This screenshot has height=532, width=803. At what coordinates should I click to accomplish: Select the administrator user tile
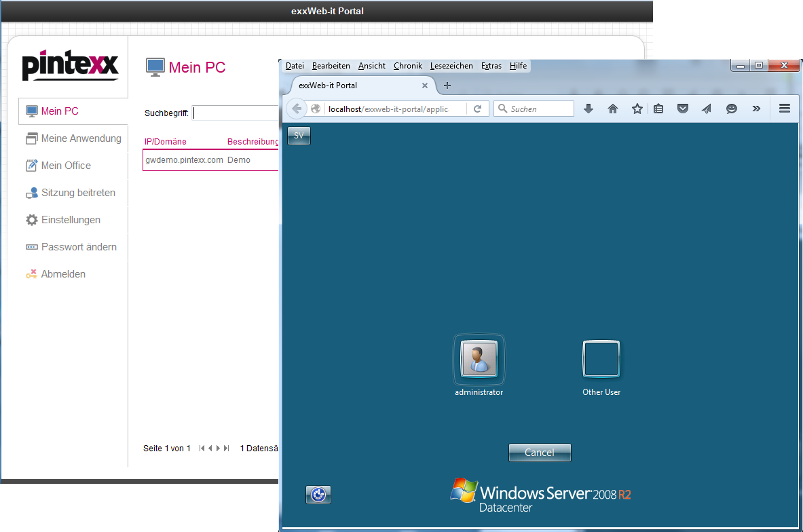tap(479, 366)
